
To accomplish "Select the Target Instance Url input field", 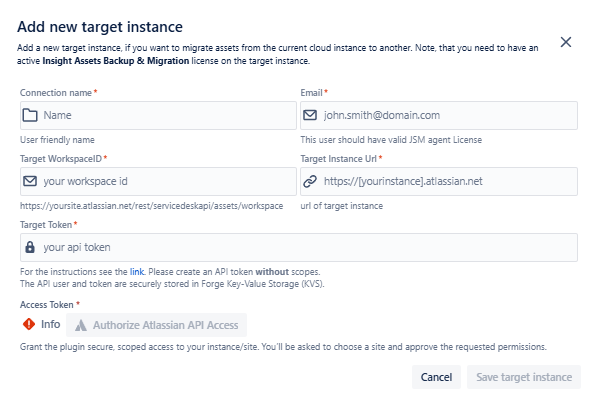I will pyautogui.click(x=439, y=182).
